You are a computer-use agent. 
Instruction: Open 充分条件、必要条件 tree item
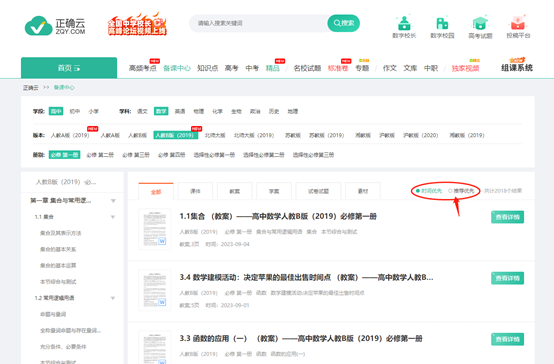coord(63,347)
